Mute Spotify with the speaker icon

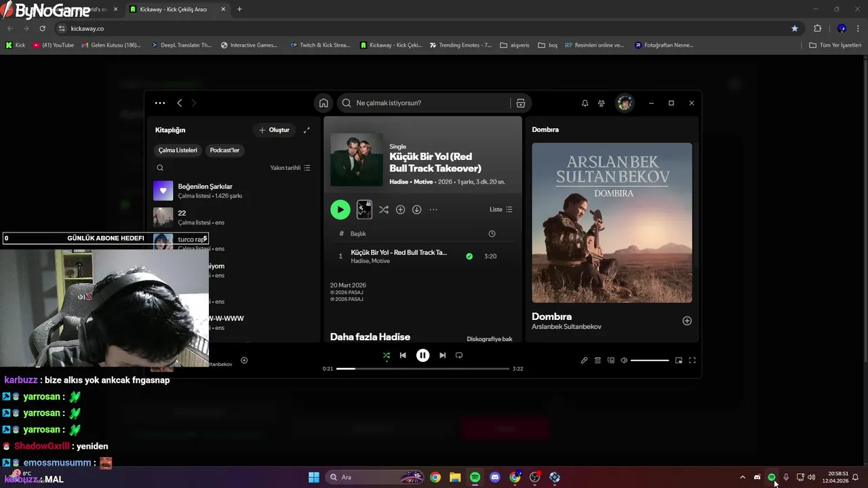click(624, 361)
